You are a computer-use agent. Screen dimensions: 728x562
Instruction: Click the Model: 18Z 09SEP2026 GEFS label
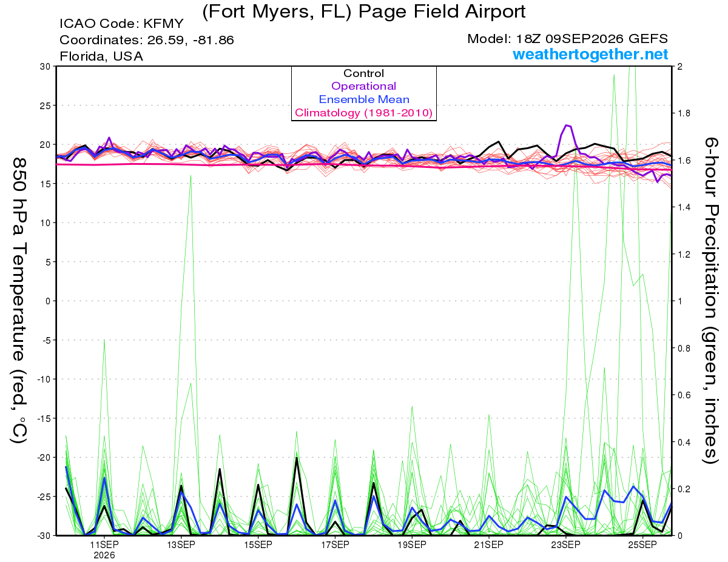point(568,39)
